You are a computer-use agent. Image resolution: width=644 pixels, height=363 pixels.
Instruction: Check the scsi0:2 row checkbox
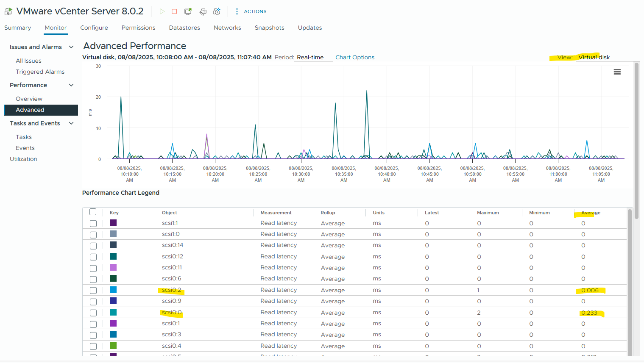tap(93, 291)
